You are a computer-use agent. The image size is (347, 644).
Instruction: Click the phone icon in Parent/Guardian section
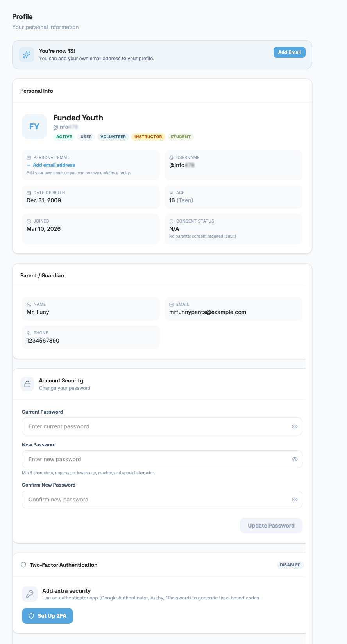coord(29,333)
